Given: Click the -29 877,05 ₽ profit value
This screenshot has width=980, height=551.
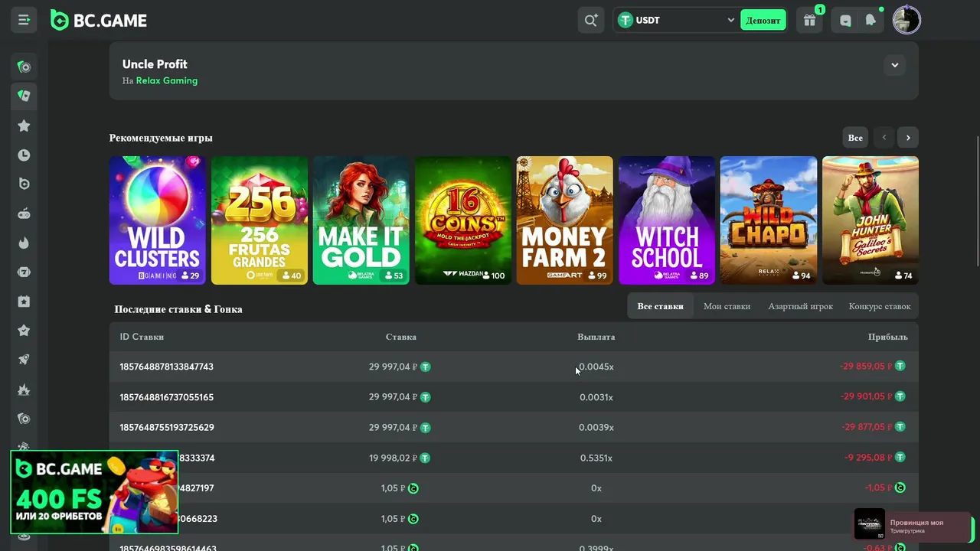Looking at the screenshot, I should pyautogui.click(x=867, y=427).
